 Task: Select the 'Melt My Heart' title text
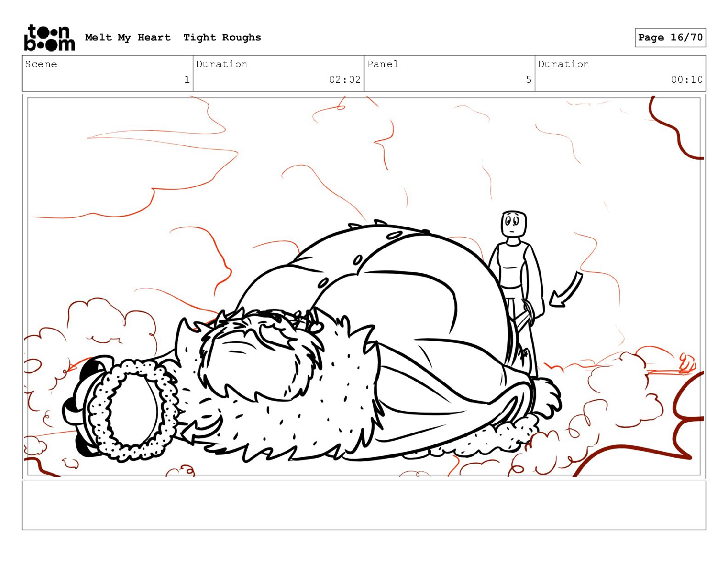pyautogui.click(x=128, y=37)
